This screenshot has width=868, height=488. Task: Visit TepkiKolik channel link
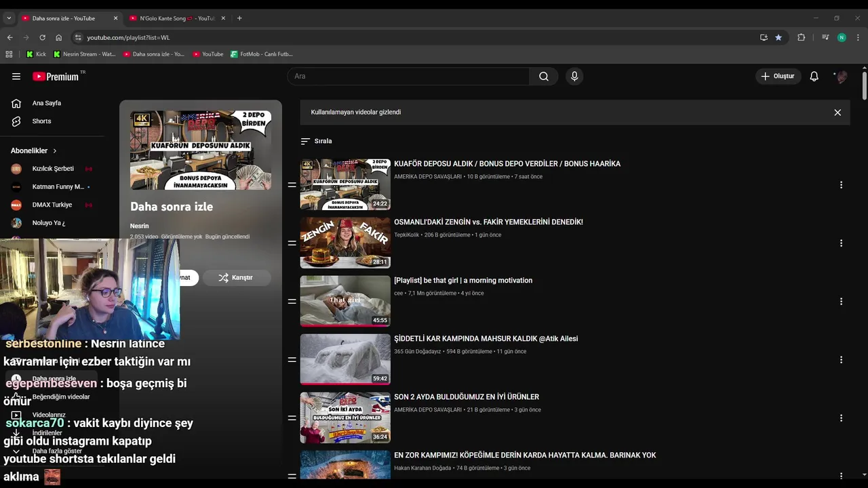407,235
